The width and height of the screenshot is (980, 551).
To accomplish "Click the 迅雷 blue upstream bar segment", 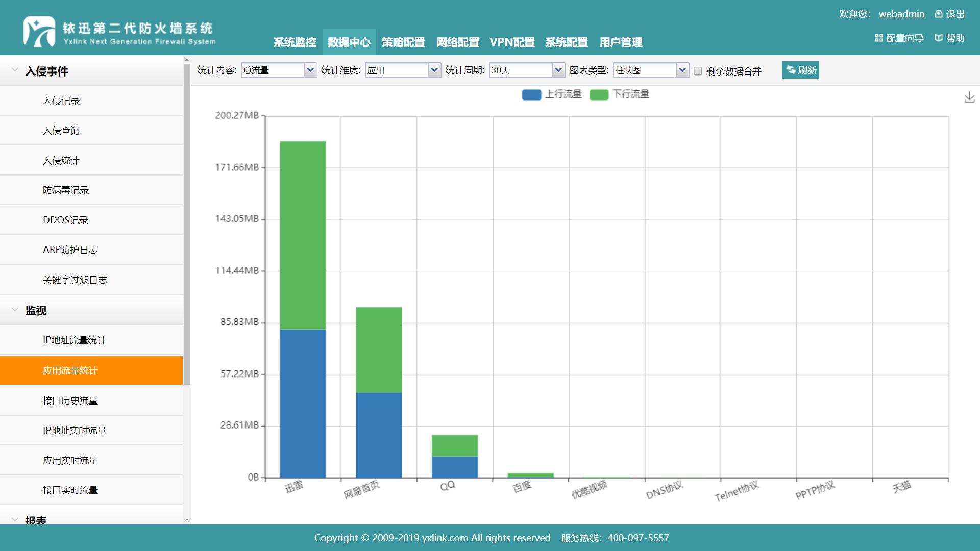I will coord(303,404).
